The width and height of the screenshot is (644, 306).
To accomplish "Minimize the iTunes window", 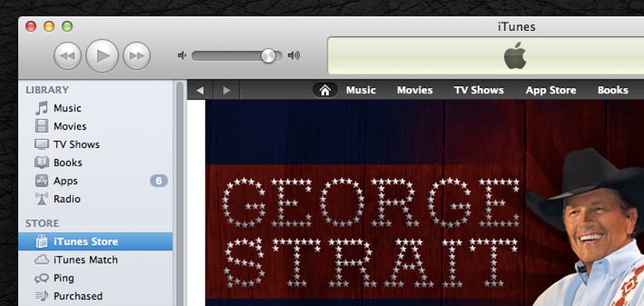I will coord(48,27).
